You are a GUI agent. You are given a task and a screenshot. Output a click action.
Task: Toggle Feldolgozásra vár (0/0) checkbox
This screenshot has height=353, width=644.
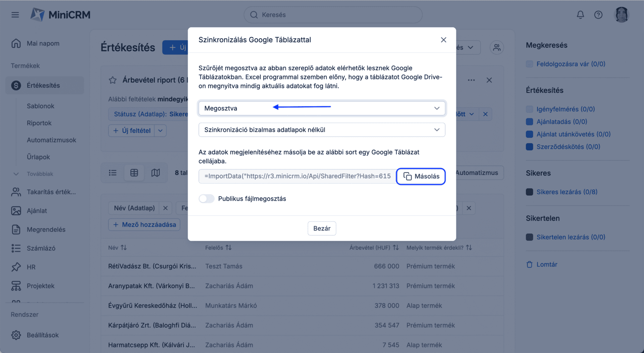click(x=529, y=64)
